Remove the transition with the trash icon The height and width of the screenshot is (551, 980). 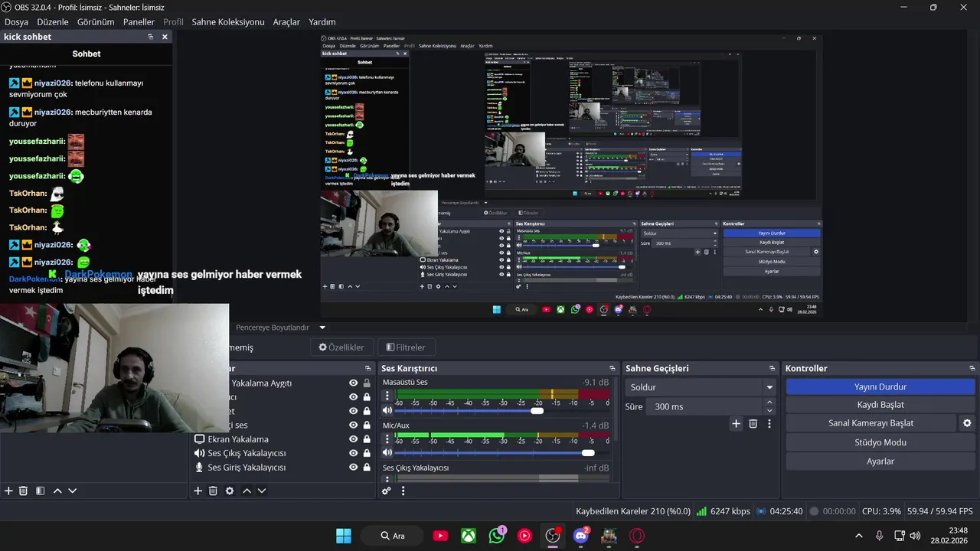click(x=753, y=423)
